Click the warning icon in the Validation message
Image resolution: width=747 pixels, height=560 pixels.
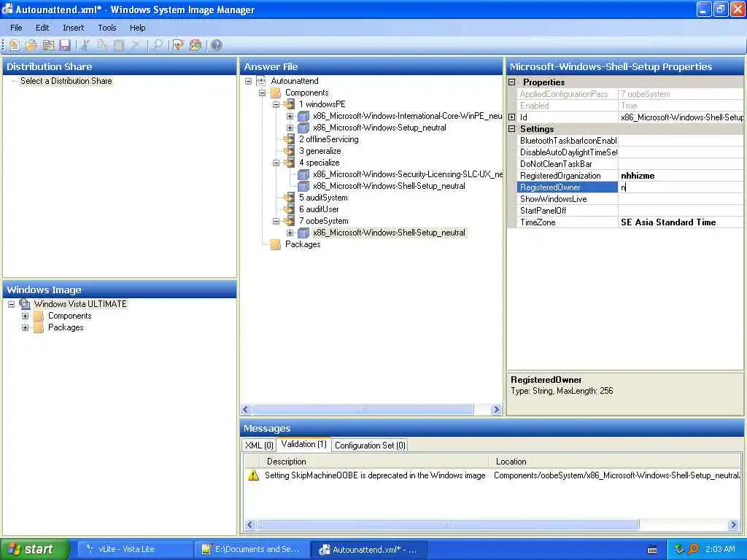click(253, 475)
